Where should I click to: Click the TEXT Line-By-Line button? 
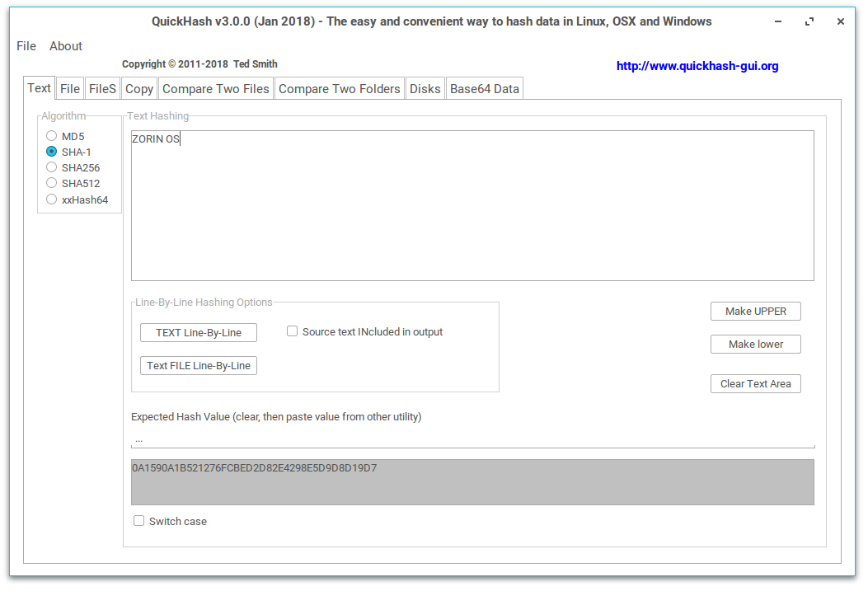point(199,333)
